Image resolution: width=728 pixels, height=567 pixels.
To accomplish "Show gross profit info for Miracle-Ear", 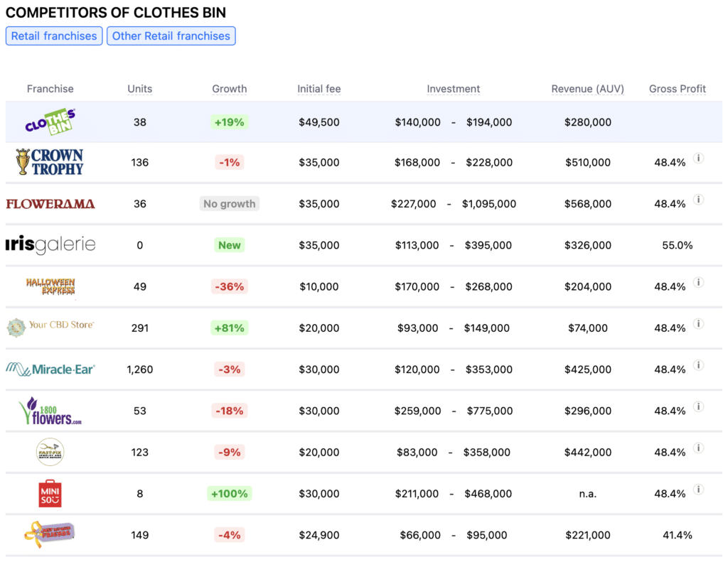I will point(698,365).
